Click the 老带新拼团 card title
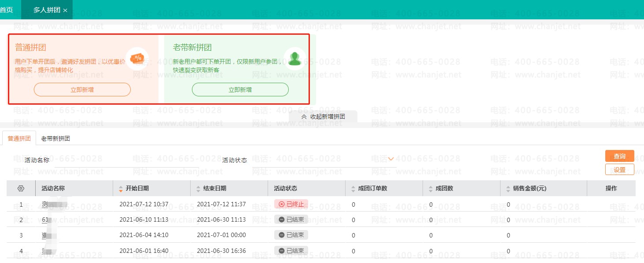This screenshot has width=644, height=263. [192, 47]
